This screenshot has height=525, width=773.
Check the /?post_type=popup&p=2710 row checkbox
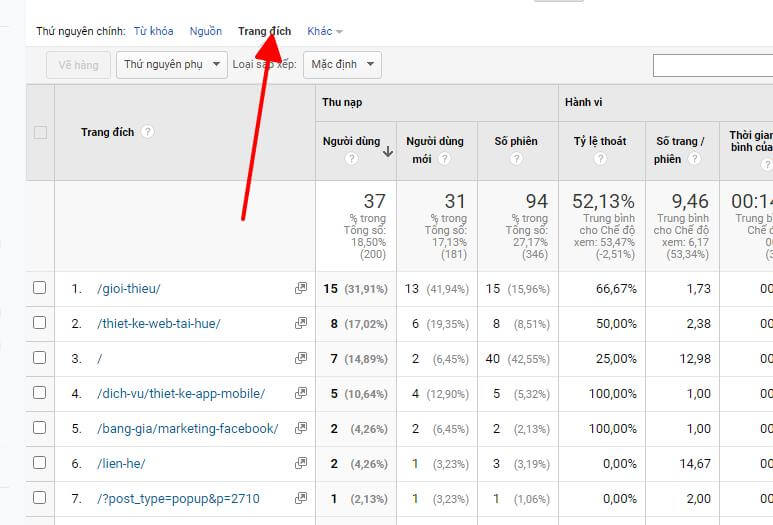[x=39, y=497]
